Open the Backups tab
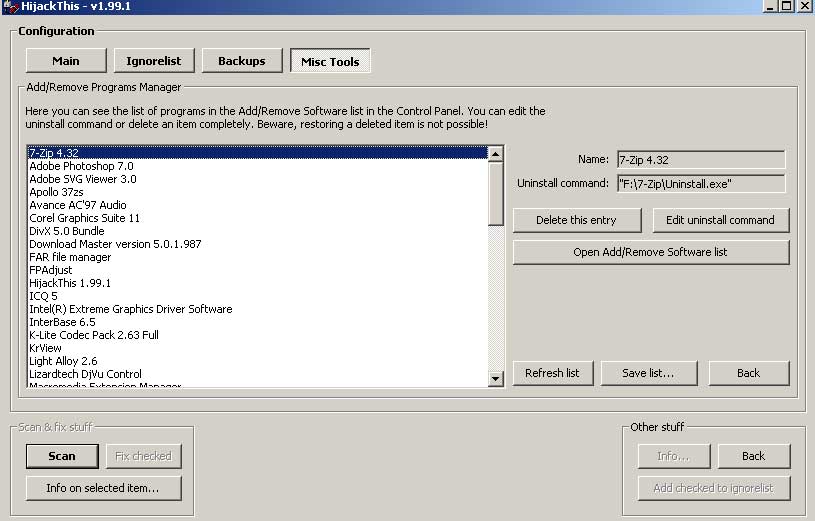This screenshot has width=815, height=521. click(x=242, y=61)
